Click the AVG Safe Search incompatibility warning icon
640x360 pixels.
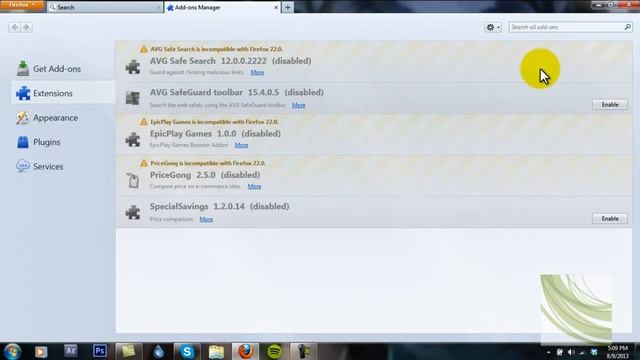point(144,49)
